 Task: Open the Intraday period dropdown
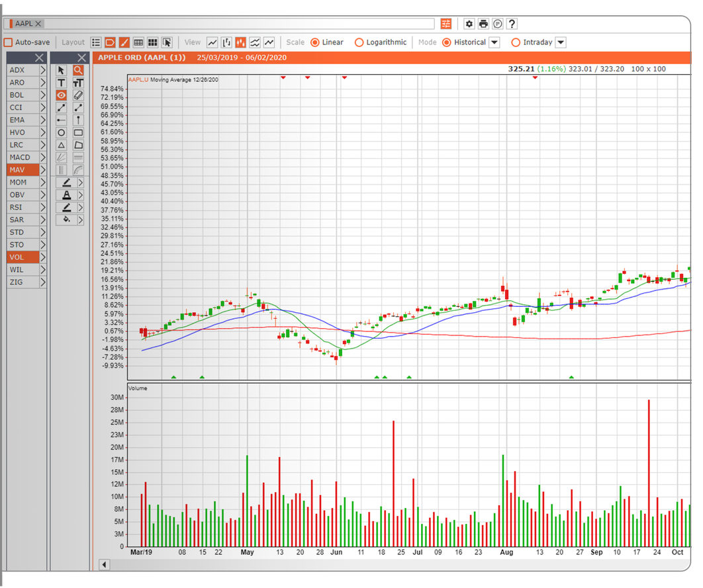point(561,42)
